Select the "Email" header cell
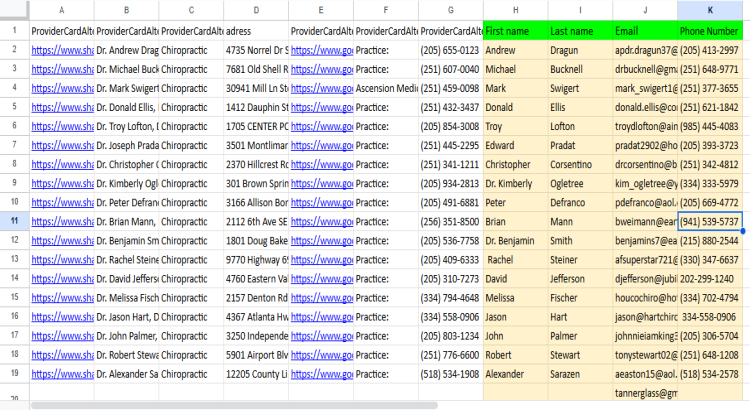The width and height of the screenshot is (750, 410). click(644, 31)
